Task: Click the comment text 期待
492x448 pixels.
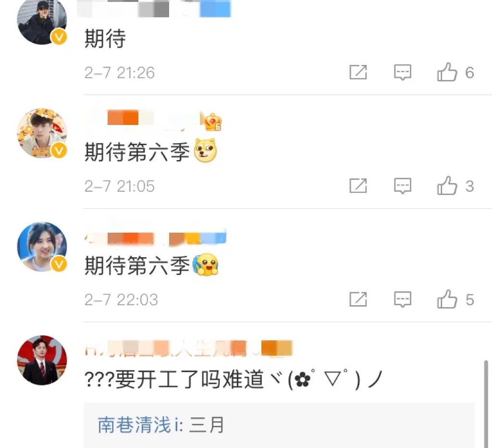Action: coord(105,38)
